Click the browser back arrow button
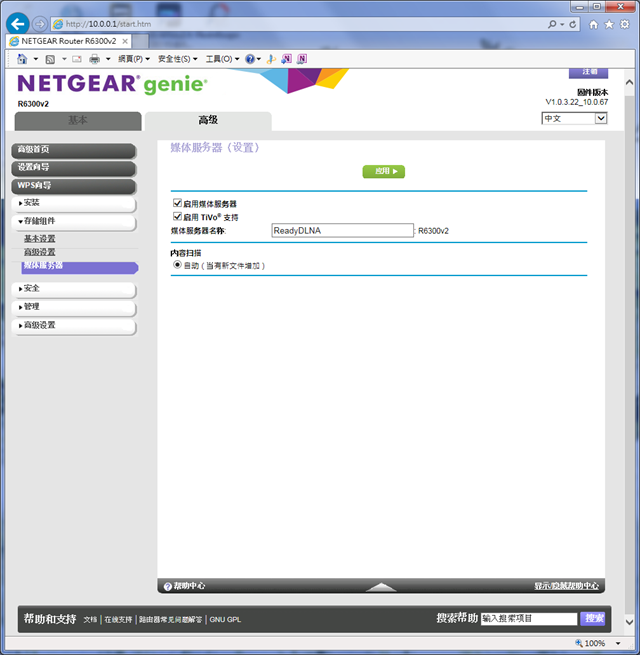This screenshot has height=655, width=640. point(18,24)
